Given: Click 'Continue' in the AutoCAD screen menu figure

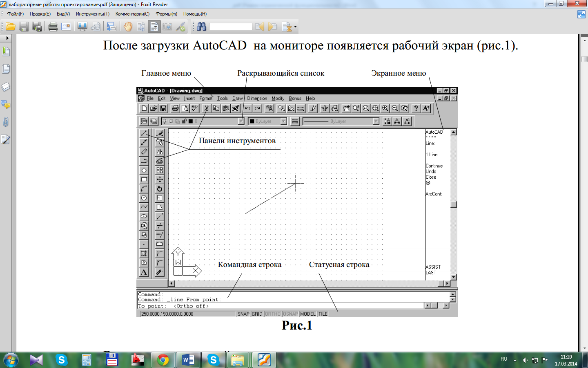Looking at the screenshot, I should click(434, 166).
